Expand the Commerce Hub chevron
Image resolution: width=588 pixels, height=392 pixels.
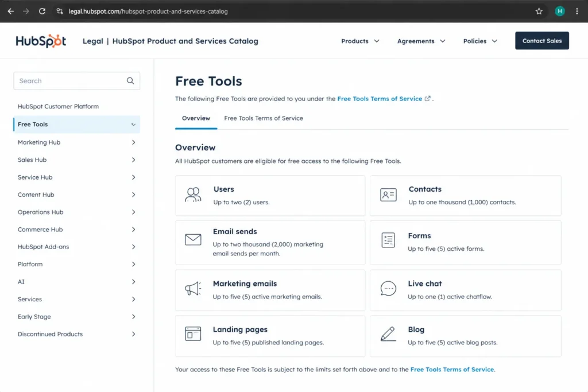click(133, 230)
